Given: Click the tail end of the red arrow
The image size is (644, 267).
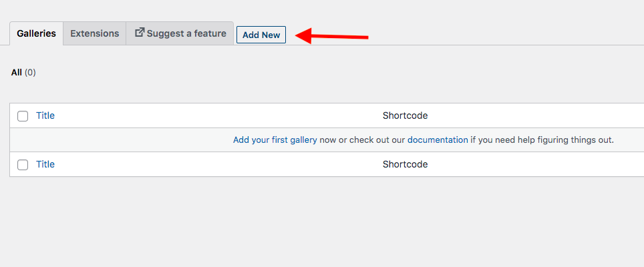Looking at the screenshot, I should click(x=365, y=37).
